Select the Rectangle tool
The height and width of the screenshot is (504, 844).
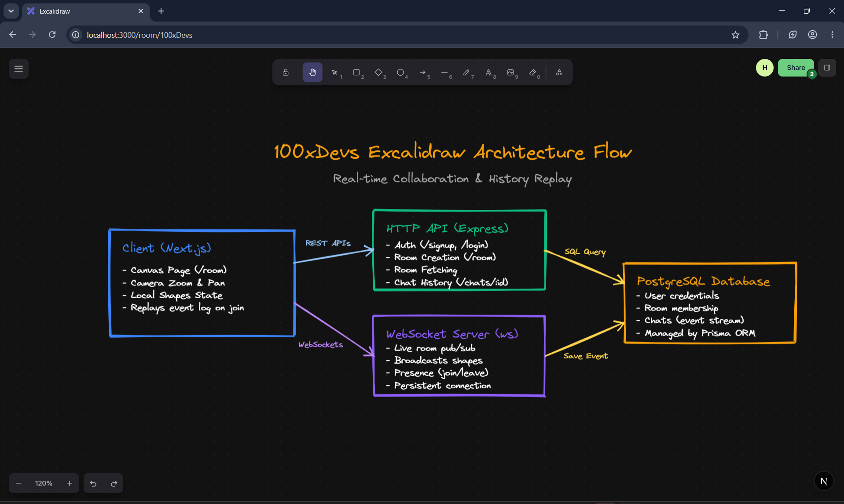coord(357,73)
